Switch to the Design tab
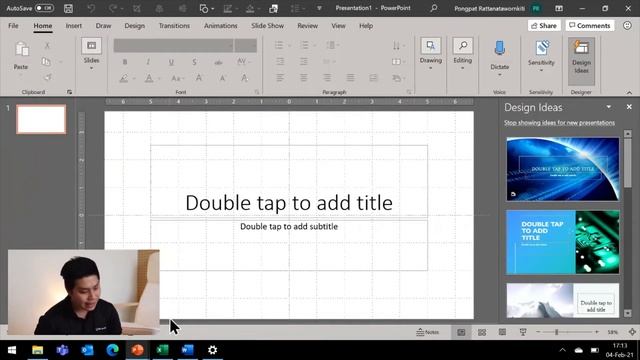640x360 pixels. pos(135,25)
